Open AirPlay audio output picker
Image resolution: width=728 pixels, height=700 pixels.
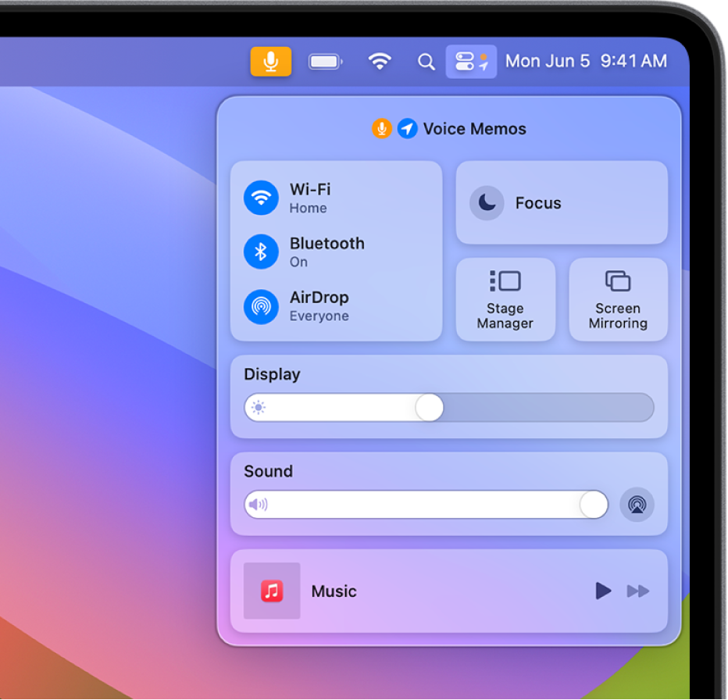[x=637, y=505]
